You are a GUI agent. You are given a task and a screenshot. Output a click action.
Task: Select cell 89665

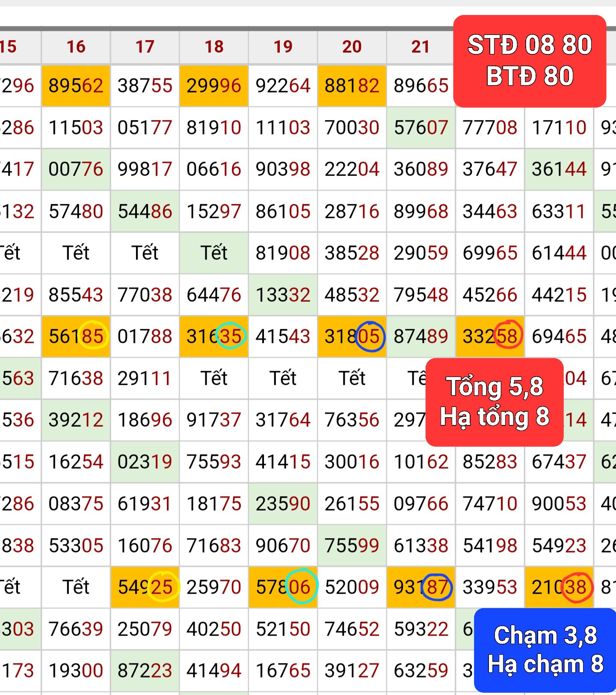pyautogui.click(x=421, y=86)
